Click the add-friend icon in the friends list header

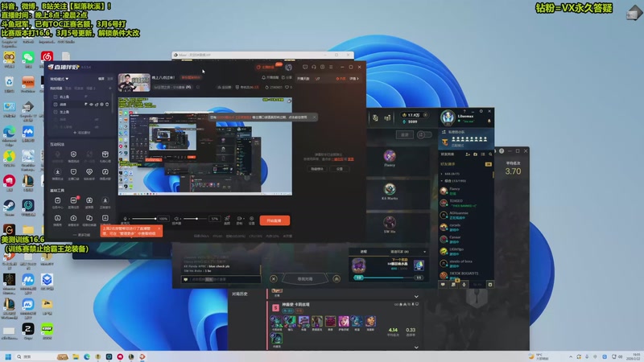point(468,154)
